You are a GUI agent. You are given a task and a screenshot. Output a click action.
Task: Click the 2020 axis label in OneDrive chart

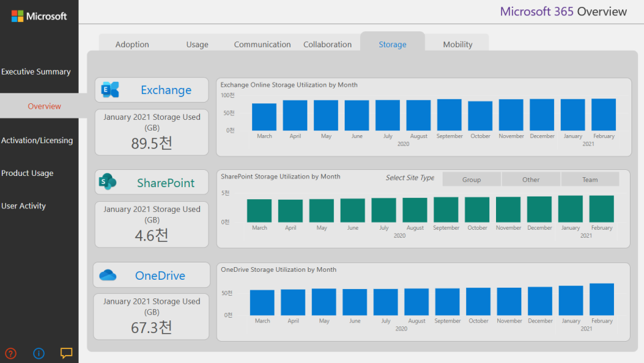[x=401, y=329]
